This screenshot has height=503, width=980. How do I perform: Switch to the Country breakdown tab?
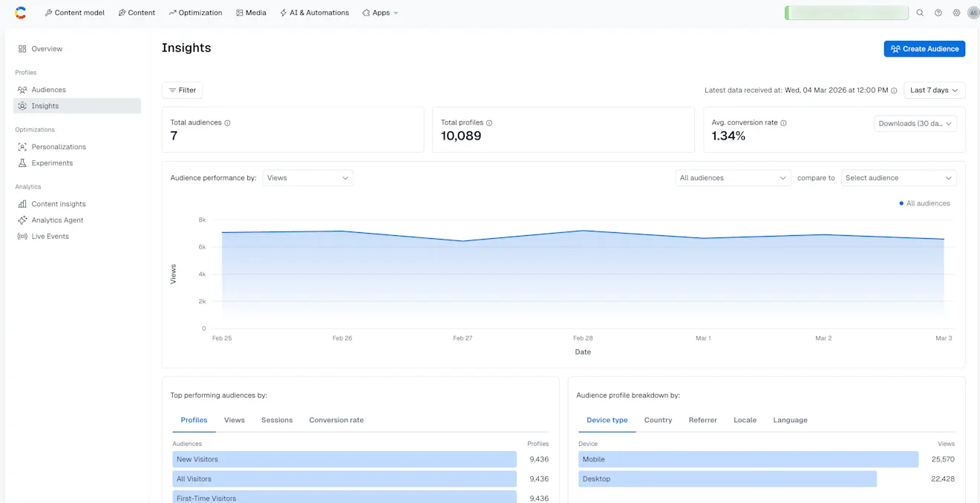click(x=658, y=420)
